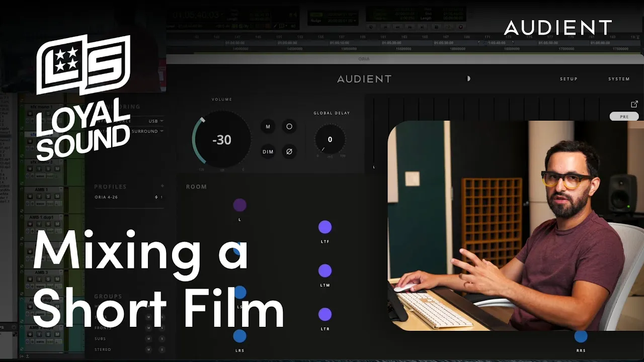Open the SETUP tab

coord(569,79)
